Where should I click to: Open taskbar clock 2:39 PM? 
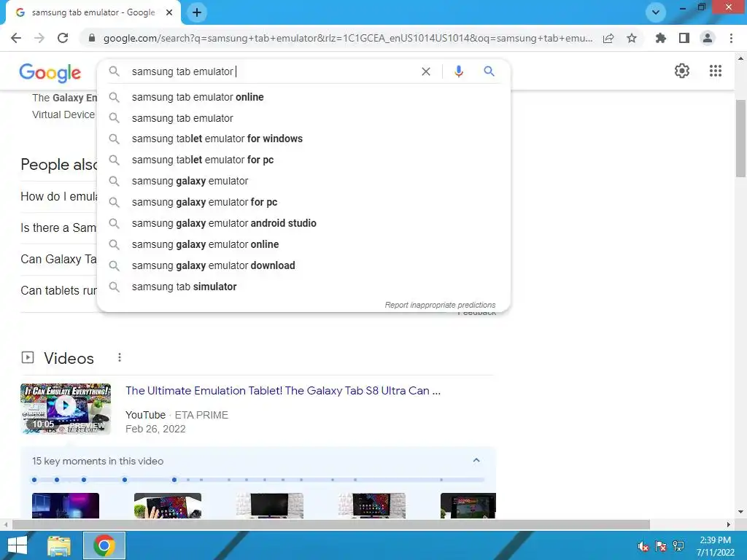tap(715, 546)
